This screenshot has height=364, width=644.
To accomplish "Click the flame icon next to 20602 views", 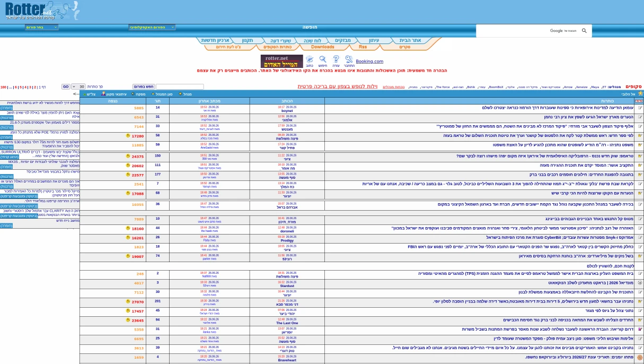I will click(x=128, y=166).
